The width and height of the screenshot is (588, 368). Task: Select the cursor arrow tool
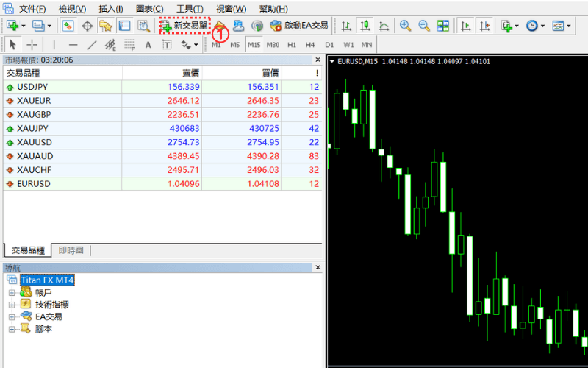coord(12,45)
